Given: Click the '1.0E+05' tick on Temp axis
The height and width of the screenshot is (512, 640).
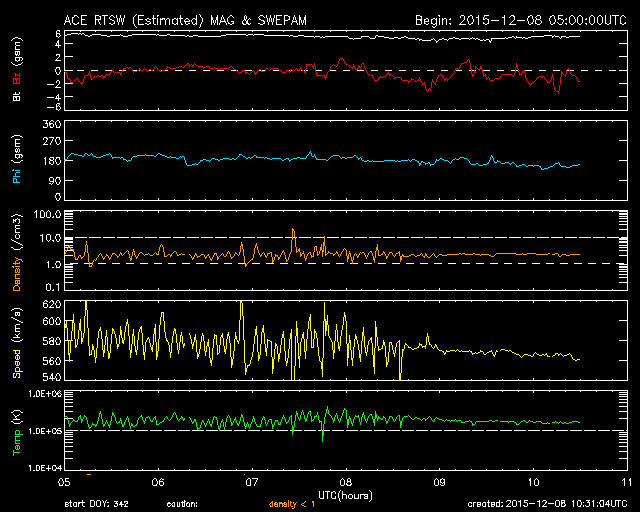Looking at the screenshot, I should 45,431.
